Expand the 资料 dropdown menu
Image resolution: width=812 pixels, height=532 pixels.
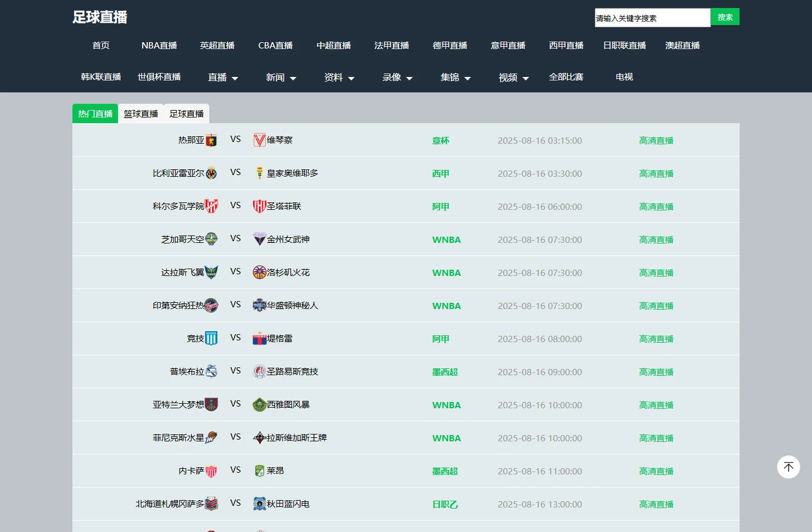coord(339,77)
